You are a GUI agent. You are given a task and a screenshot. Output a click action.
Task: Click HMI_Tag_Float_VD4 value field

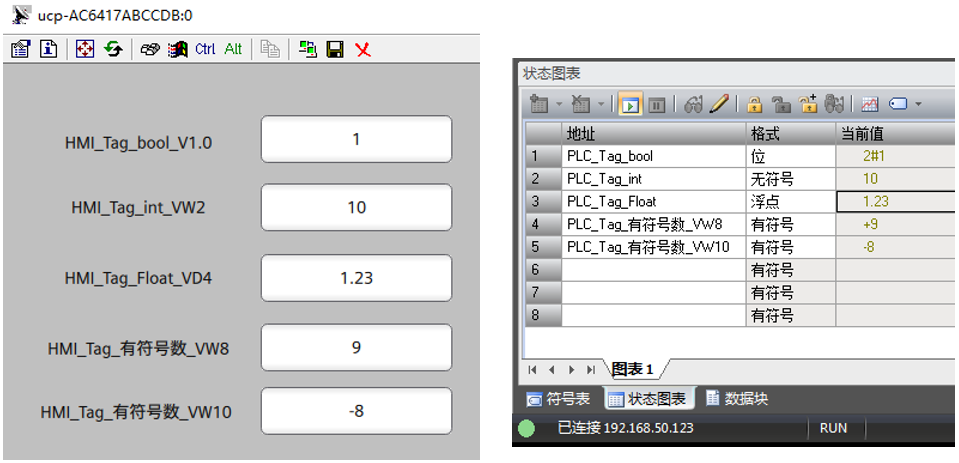[357, 278]
